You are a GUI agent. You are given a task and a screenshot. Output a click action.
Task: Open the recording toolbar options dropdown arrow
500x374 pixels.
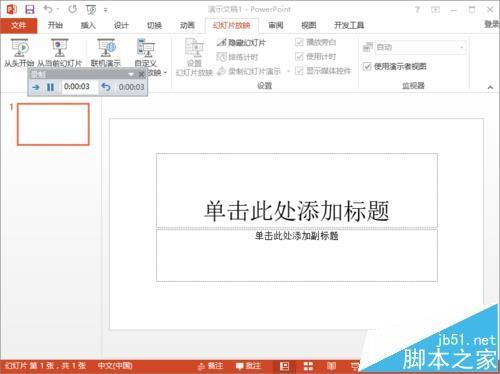[131, 74]
